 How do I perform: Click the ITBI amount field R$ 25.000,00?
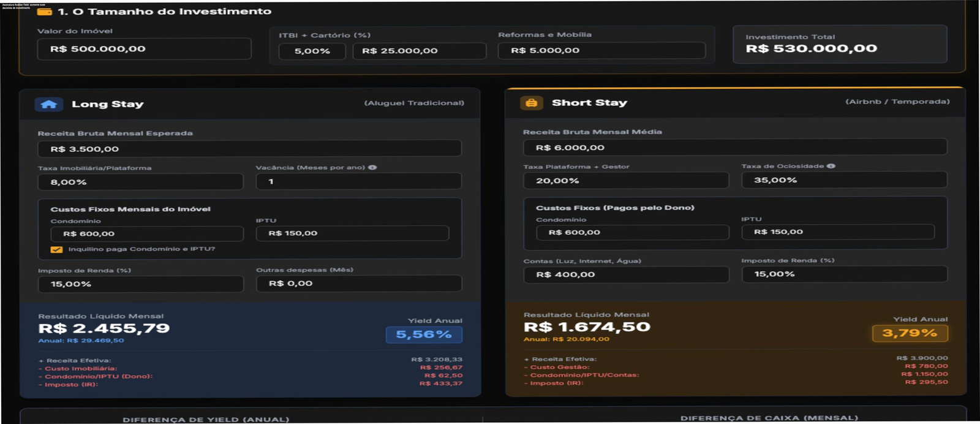[420, 51]
